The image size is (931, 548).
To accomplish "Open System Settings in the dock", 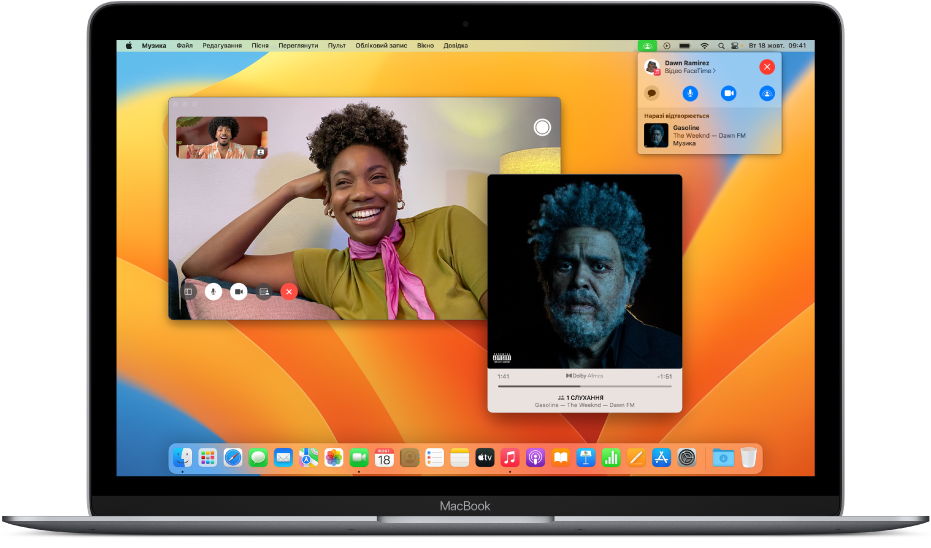I will [x=686, y=458].
